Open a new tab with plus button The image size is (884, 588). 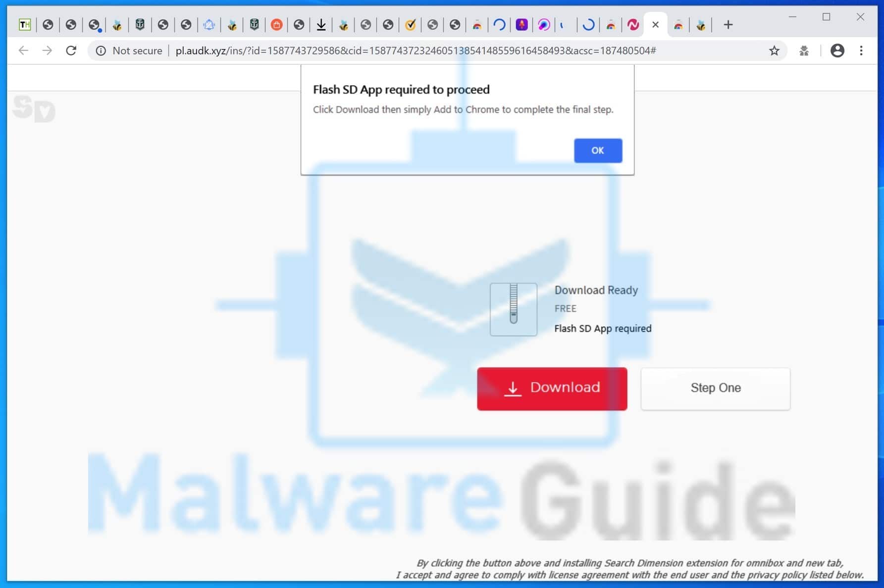tap(728, 25)
